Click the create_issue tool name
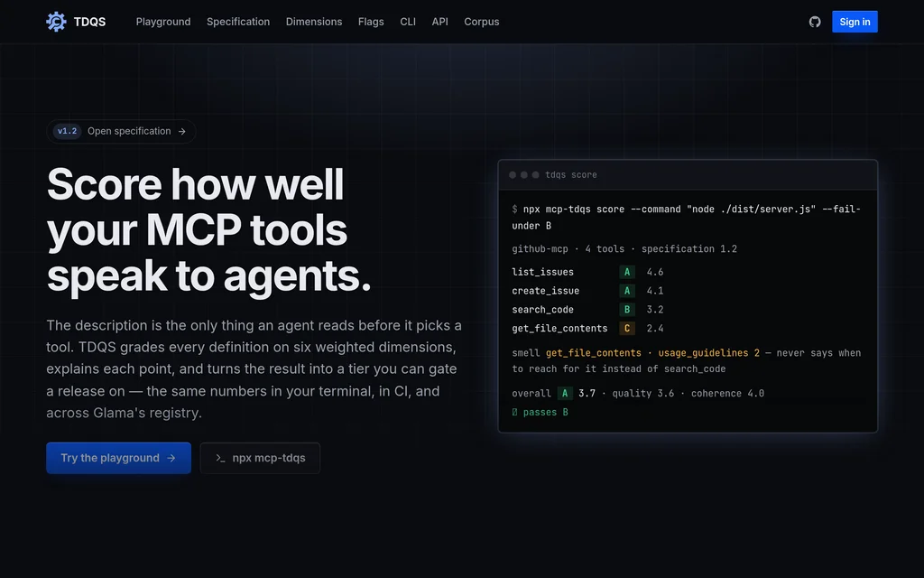The width and height of the screenshot is (924, 578). 546,291
